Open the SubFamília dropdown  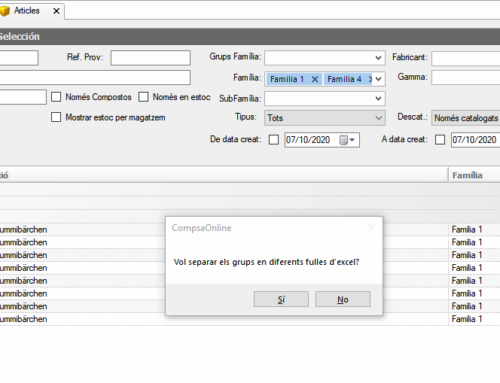pyautogui.click(x=378, y=99)
